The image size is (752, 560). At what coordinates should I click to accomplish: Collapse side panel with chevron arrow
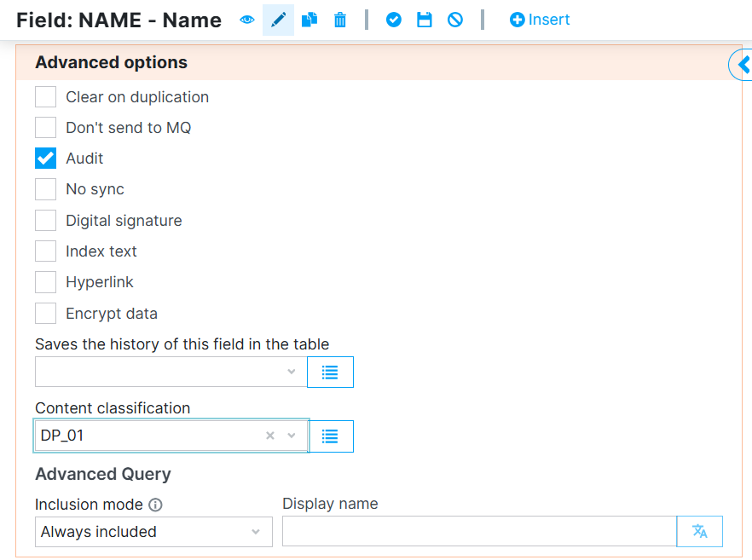tap(743, 64)
